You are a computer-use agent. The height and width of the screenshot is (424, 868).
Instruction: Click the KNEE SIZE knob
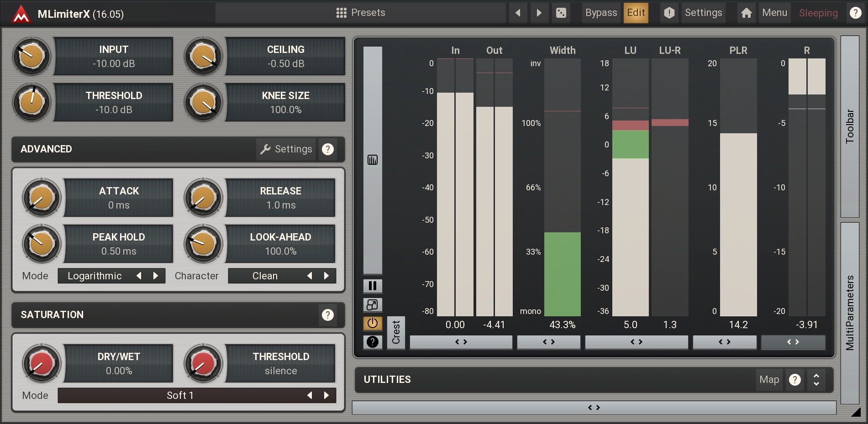point(204,102)
